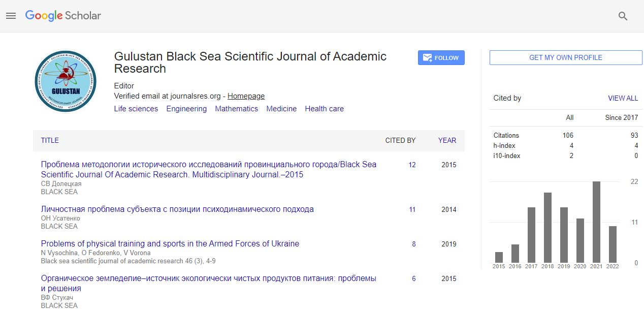Click the Gulustan journal profile picture

point(66,81)
